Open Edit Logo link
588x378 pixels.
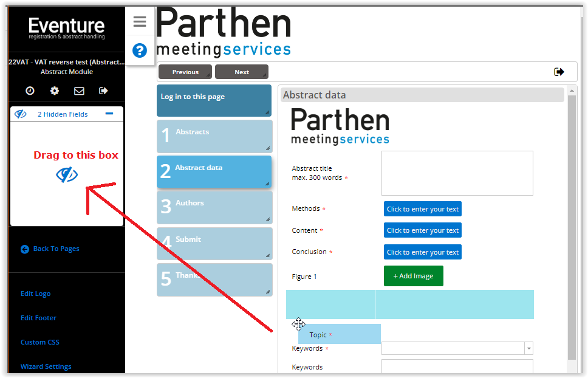click(36, 294)
